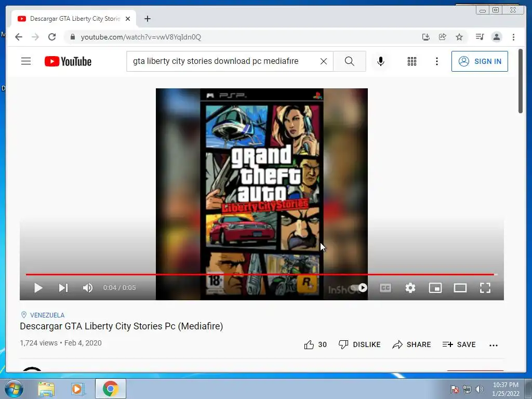Image resolution: width=532 pixels, height=399 pixels.
Task: Open the video settings gear
Action: [x=410, y=288]
